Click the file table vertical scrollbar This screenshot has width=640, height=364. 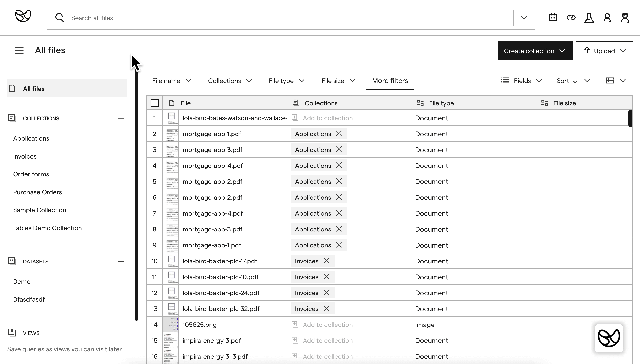[x=630, y=118]
